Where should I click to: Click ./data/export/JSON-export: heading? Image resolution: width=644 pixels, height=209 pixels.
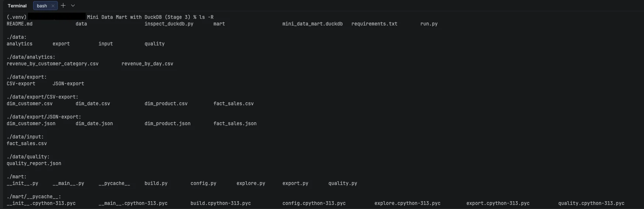pyautogui.click(x=44, y=117)
